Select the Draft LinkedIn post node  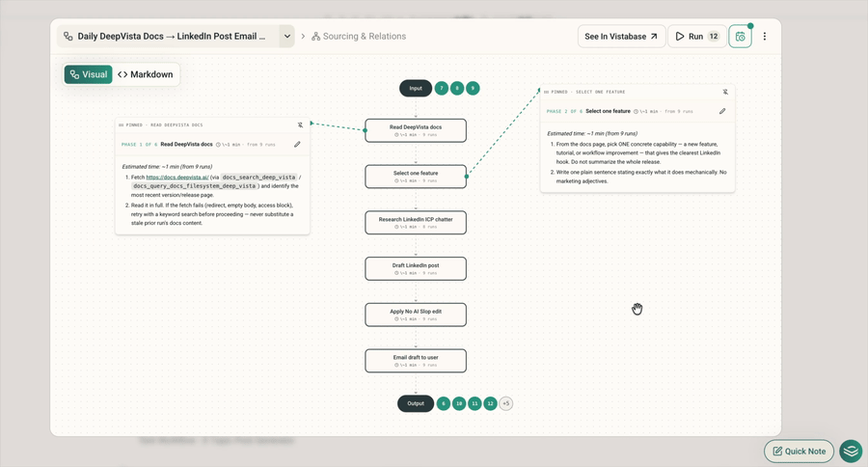click(x=416, y=268)
